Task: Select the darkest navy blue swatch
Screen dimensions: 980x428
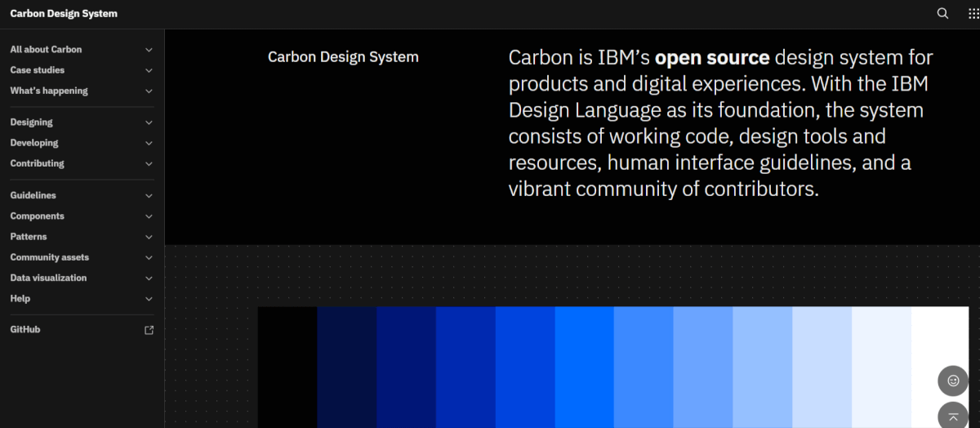Action: coord(347,368)
